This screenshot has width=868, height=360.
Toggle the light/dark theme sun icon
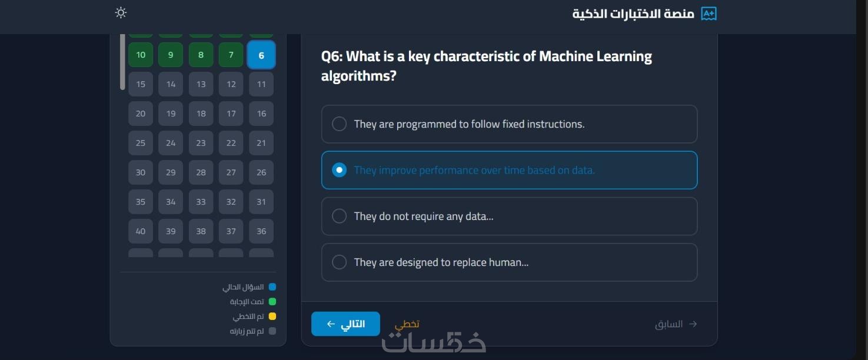[121, 12]
